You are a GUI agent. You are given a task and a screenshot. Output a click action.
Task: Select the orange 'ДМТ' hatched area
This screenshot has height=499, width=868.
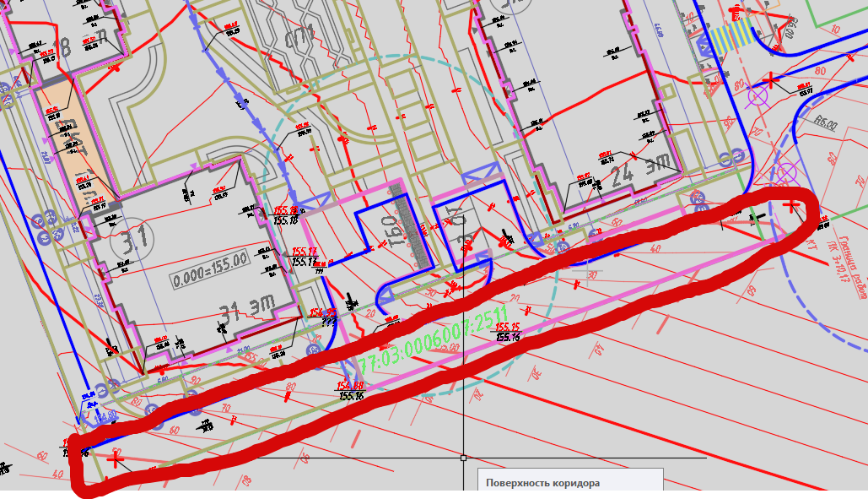[x=75, y=144]
